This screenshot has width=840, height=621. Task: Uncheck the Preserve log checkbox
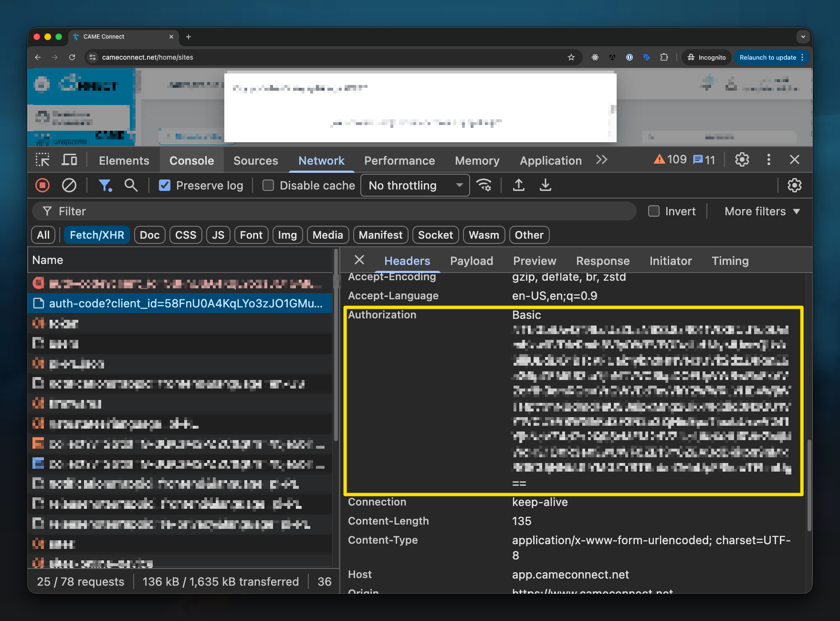pos(165,185)
